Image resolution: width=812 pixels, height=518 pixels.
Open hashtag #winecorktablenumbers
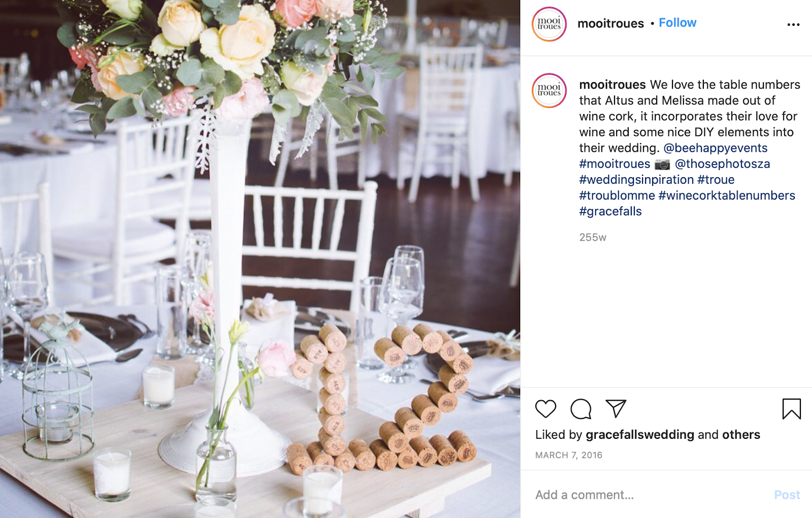point(727,195)
